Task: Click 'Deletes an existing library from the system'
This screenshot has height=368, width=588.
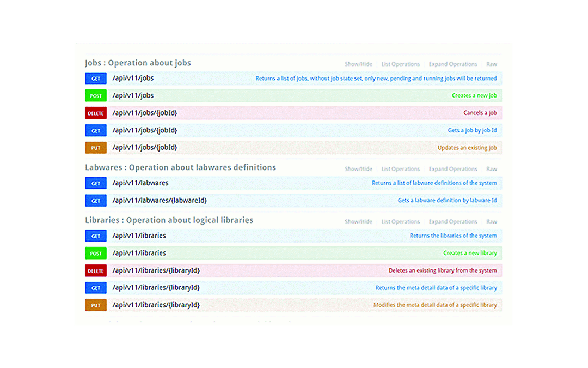Action: point(443,270)
